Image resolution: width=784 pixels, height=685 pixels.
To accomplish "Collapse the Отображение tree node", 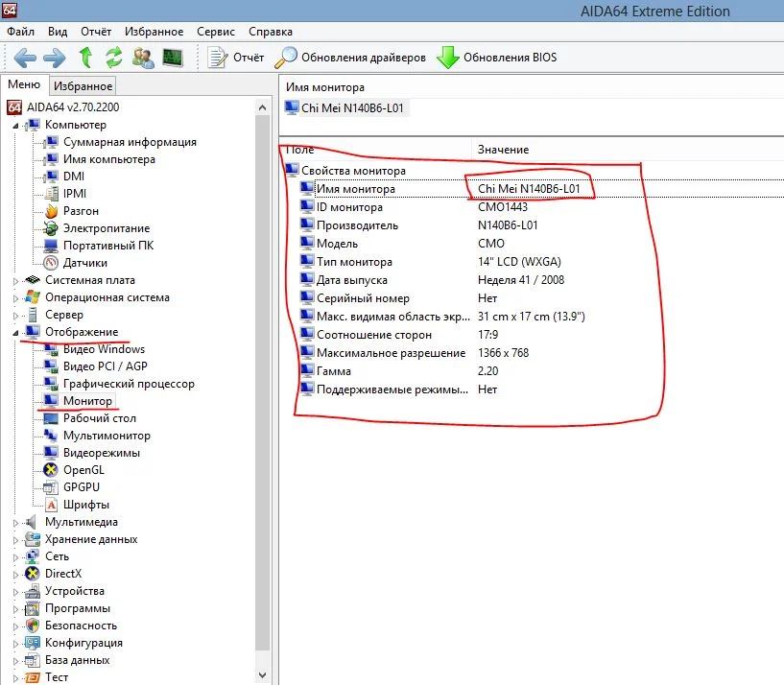I will [x=15, y=333].
